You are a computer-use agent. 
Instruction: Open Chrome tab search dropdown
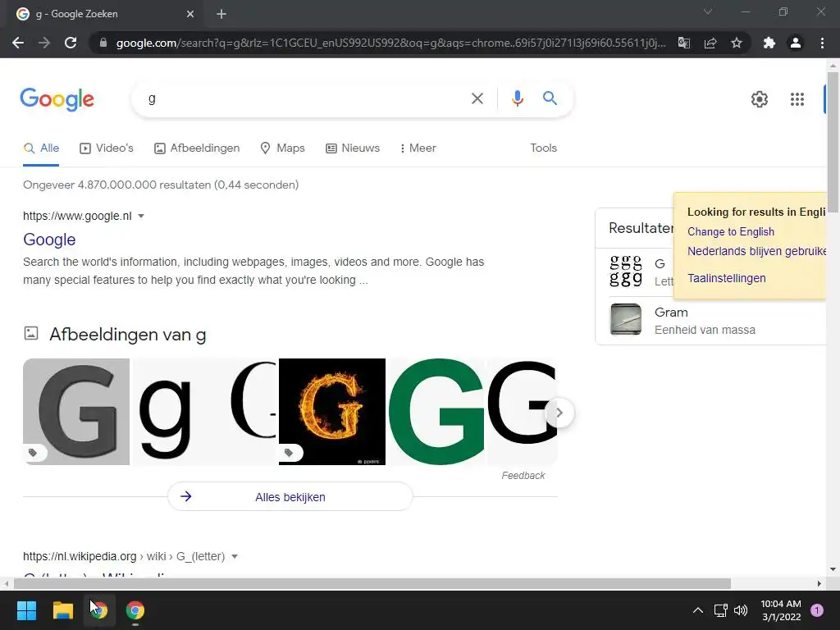708,11
